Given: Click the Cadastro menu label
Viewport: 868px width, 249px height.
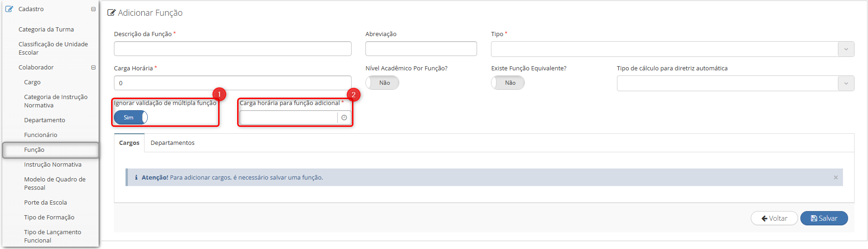Looking at the screenshot, I should (31, 9).
